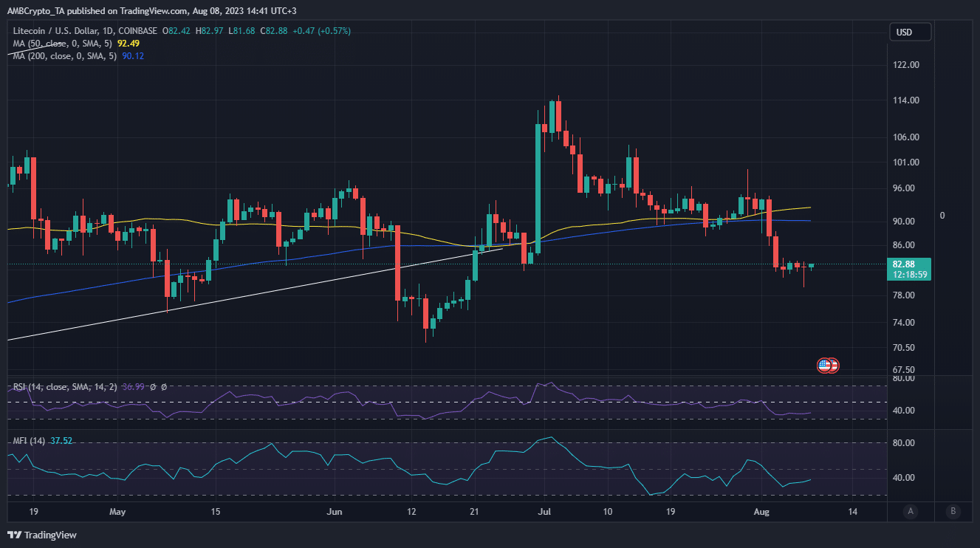Image resolution: width=980 pixels, height=548 pixels.
Task: Click the Jun date label on time axis
Action: (x=335, y=511)
